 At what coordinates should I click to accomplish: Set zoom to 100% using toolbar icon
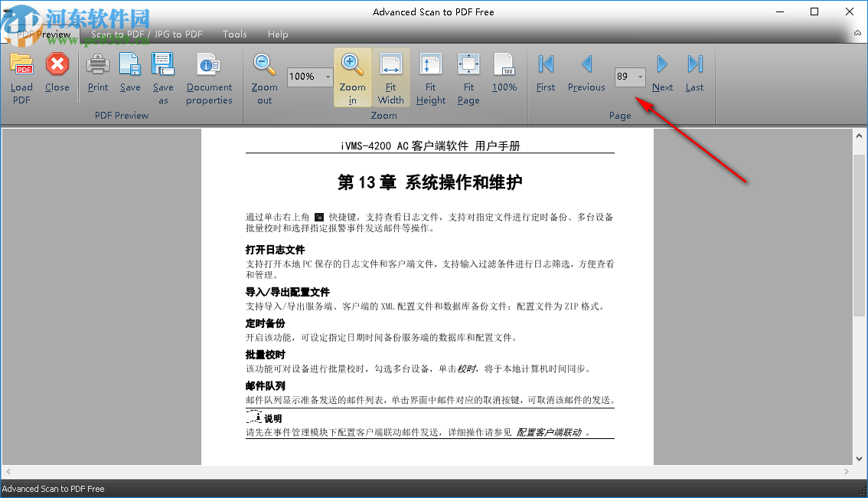tap(504, 74)
